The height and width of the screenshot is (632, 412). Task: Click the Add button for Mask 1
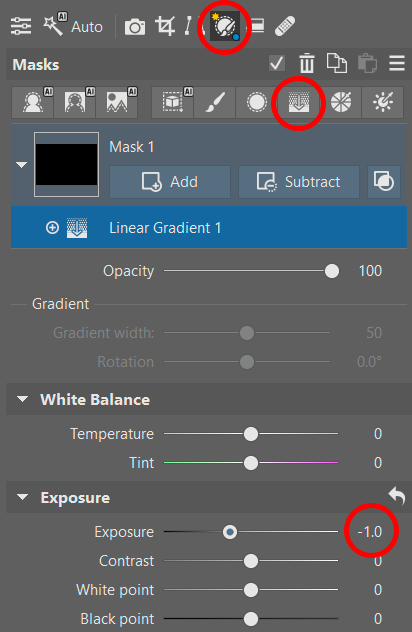pos(170,182)
